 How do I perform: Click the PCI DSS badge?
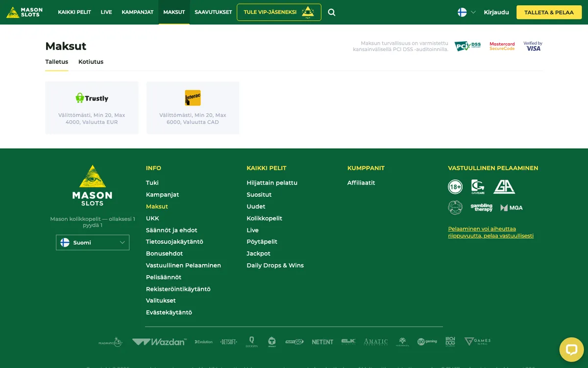468,46
